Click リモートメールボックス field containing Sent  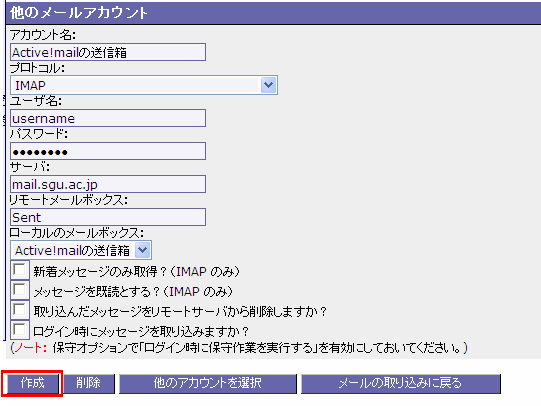tap(108, 217)
